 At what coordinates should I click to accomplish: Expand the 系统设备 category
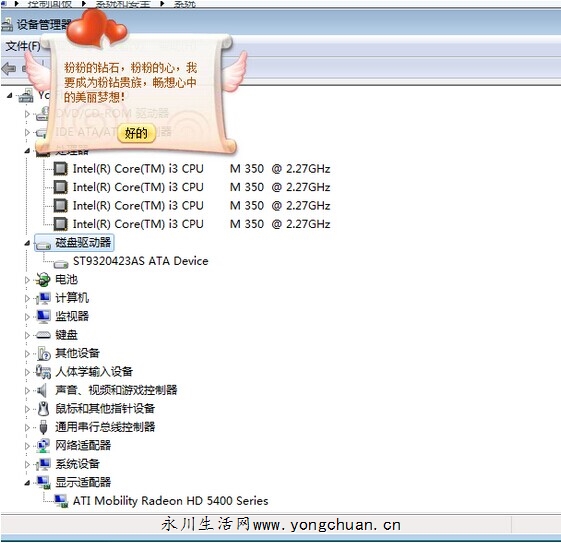click(27, 465)
